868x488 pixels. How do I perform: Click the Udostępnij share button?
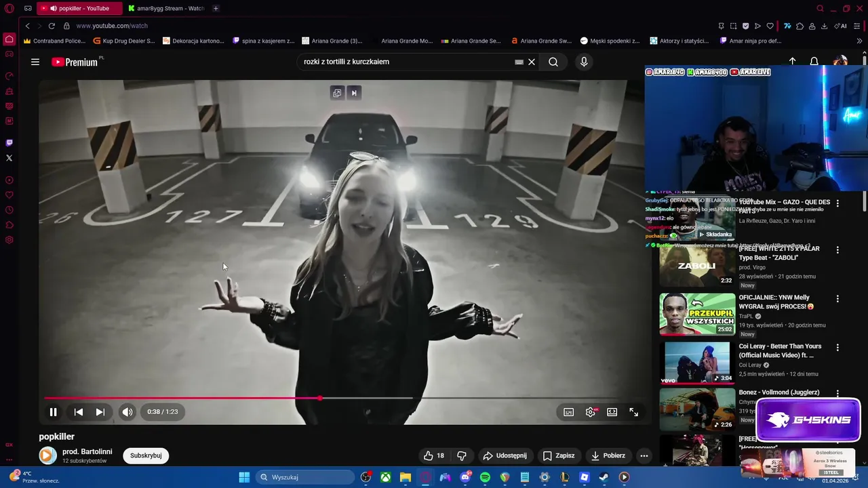click(504, 455)
